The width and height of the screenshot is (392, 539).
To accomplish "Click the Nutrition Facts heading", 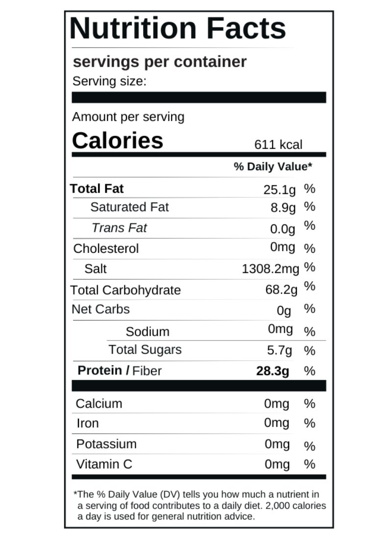I will pos(177,28).
